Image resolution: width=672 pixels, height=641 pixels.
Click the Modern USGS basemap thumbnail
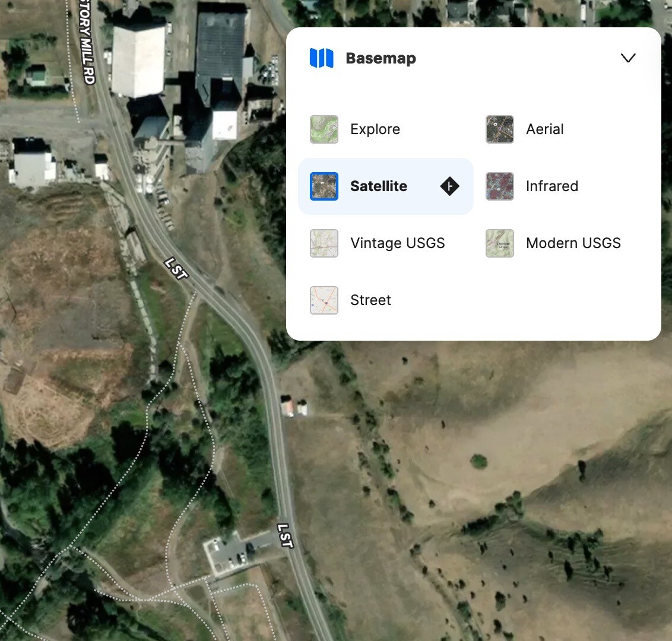(x=499, y=243)
